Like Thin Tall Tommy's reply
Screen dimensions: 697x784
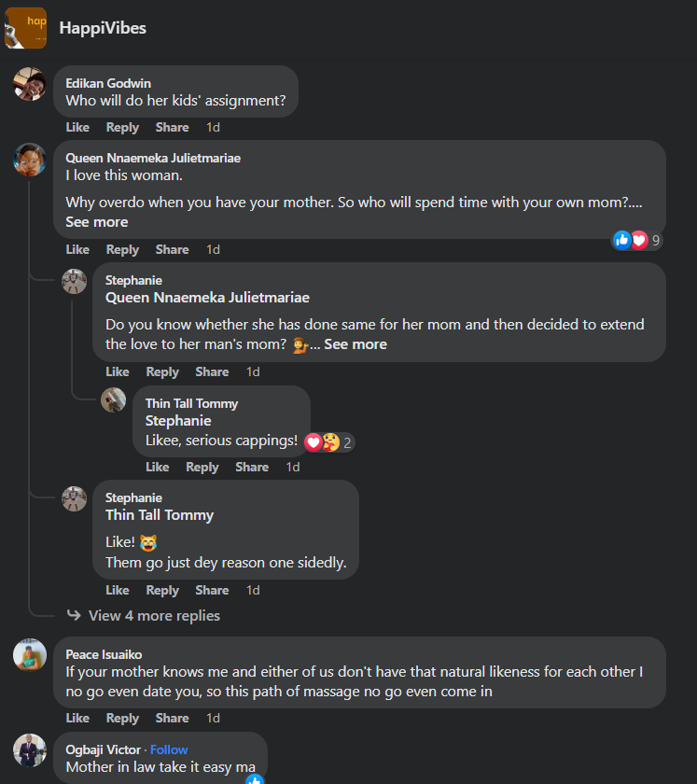[x=158, y=467]
